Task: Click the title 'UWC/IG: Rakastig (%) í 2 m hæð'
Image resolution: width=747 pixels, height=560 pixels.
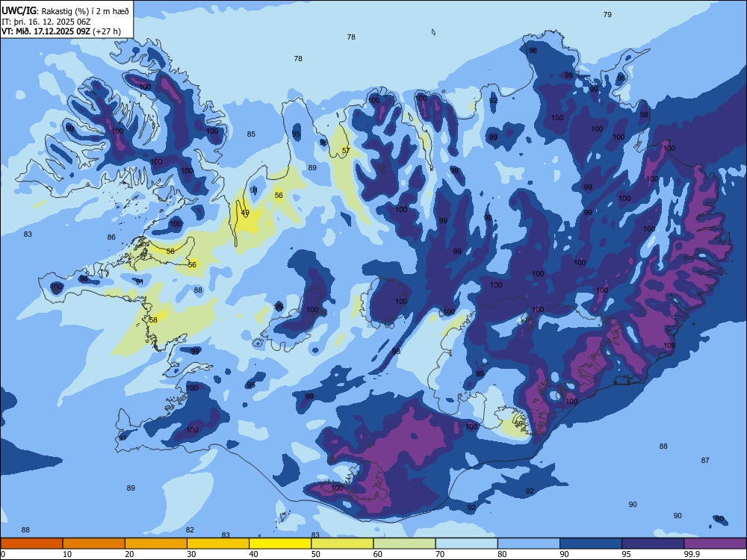Action: 65,11
